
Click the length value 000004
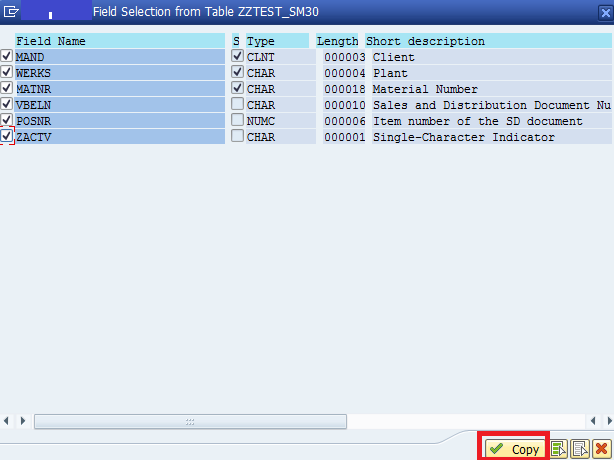(344, 73)
